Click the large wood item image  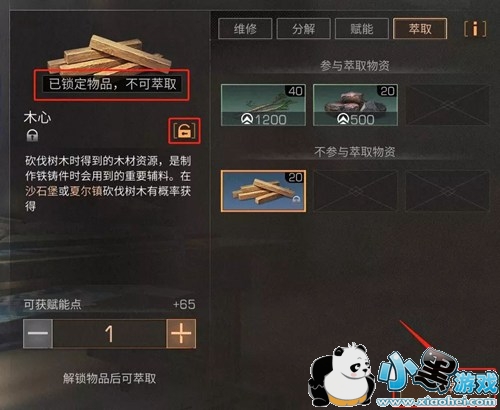110,55
